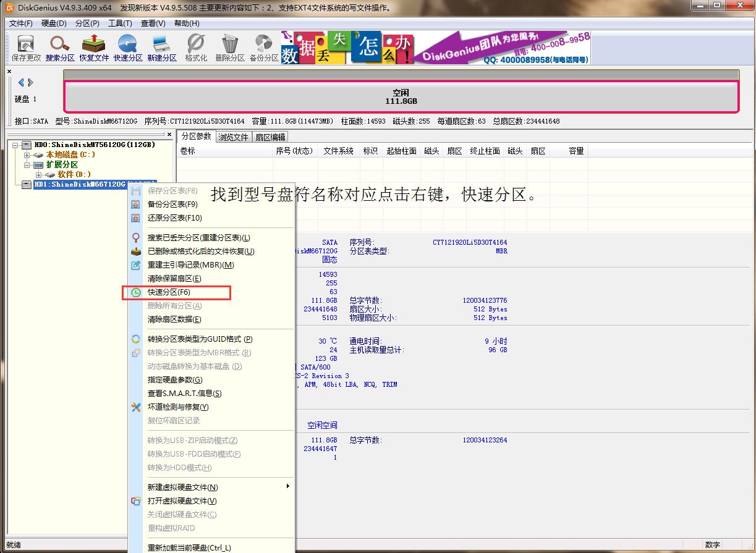Viewport: 756px width, 553px height.
Task: Click the Quick Partition (快速分区) toolbar icon
Action: point(128,48)
